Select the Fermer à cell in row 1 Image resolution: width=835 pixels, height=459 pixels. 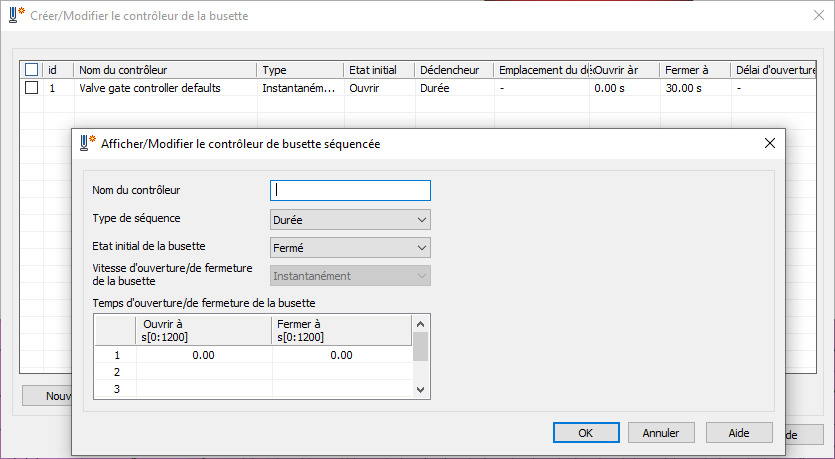click(341, 354)
